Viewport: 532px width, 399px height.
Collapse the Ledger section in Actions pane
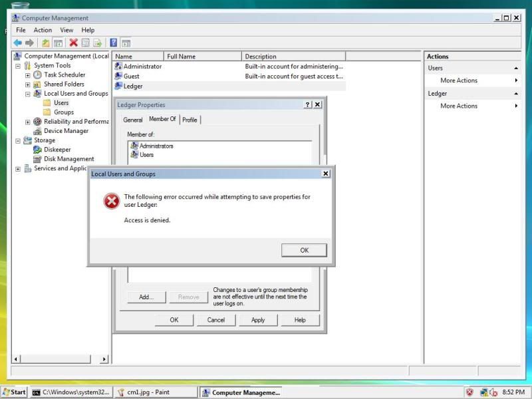pos(516,94)
